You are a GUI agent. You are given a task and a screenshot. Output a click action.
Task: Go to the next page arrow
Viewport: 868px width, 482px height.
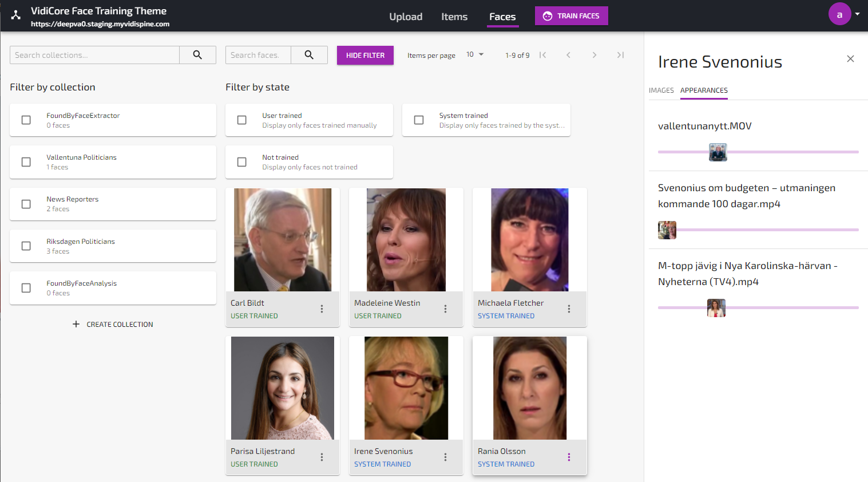(594, 55)
